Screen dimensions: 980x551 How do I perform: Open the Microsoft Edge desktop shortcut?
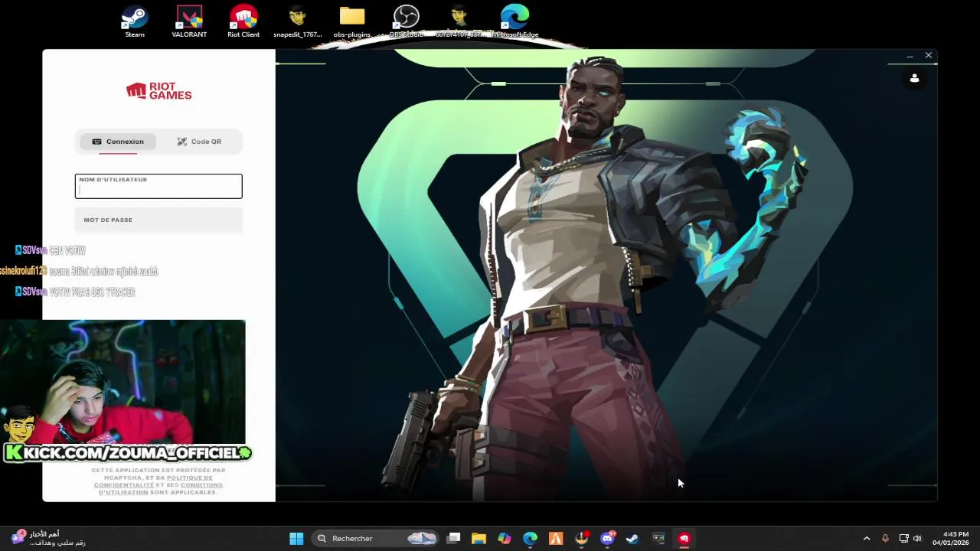(514, 21)
